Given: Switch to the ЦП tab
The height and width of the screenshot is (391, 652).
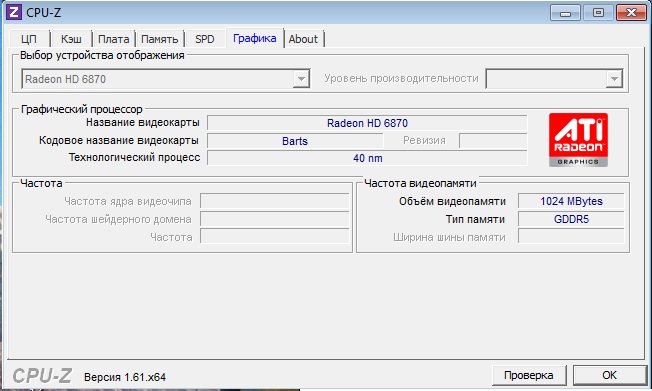Looking at the screenshot, I should coord(29,39).
